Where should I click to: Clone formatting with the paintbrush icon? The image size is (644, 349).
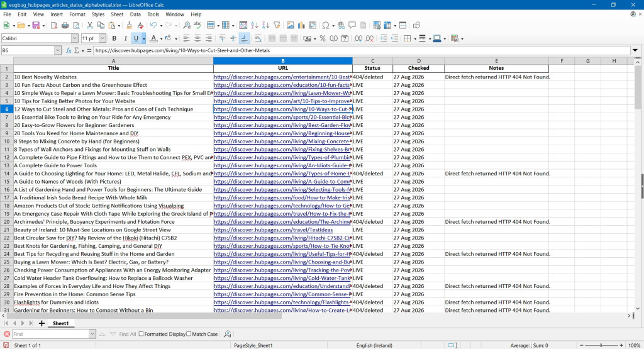(x=129, y=25)
